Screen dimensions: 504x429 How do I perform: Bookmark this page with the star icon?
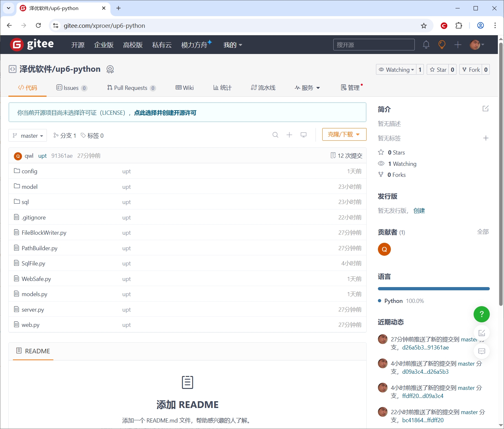424,26
